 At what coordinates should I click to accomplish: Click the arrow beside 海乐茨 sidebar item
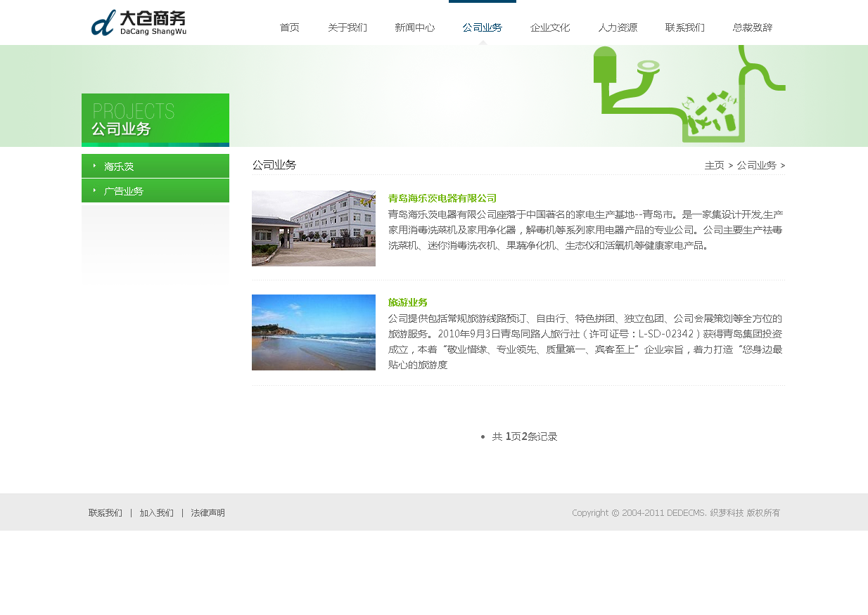click(94, 167)
